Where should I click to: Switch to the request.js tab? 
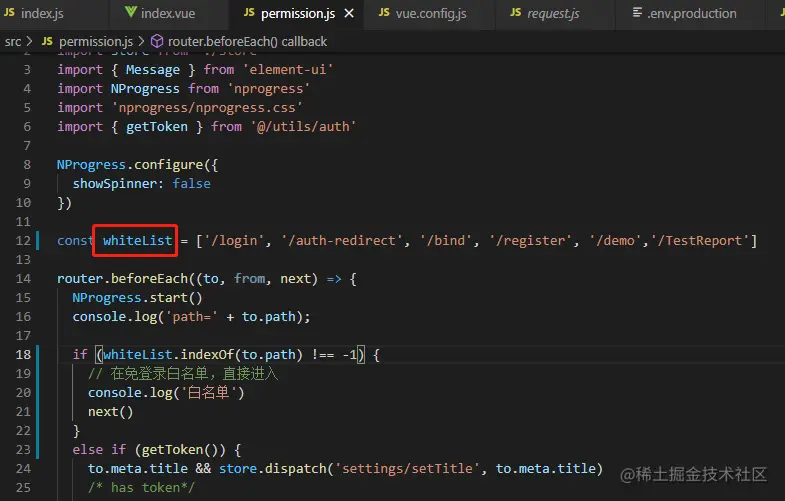(x=553, y=14)
